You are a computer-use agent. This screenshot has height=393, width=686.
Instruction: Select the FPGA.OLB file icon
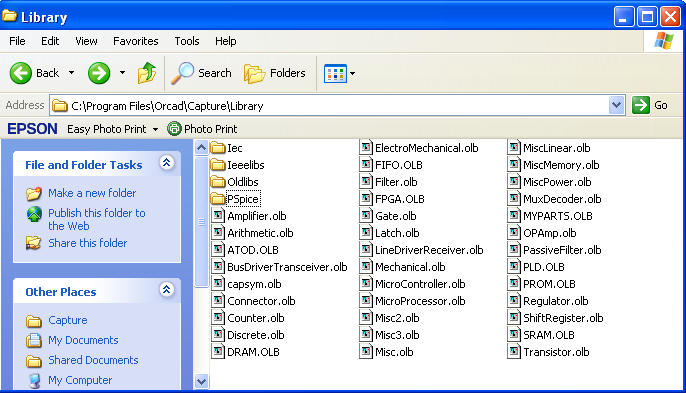(366, 199)
